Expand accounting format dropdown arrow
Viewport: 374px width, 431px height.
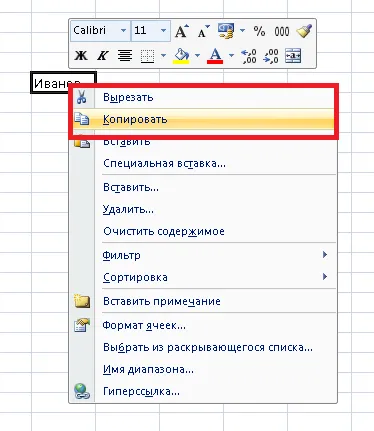242,31
